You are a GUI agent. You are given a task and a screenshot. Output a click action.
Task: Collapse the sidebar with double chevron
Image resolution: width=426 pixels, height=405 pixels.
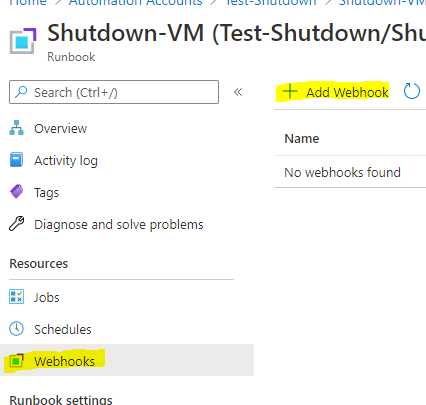pyautogui.click(x=238, y=92)
